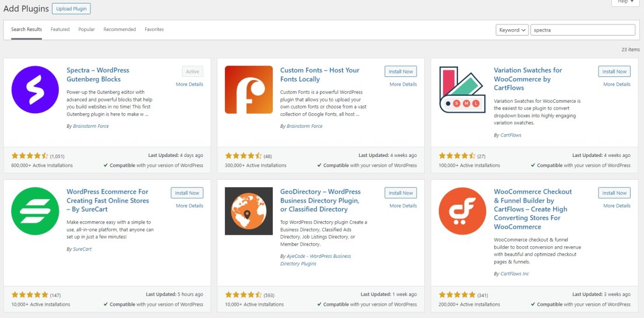Screen dimensions: 644x318
Task: Open More Details for Spectra plugin
Action: (x=189, y=84)
